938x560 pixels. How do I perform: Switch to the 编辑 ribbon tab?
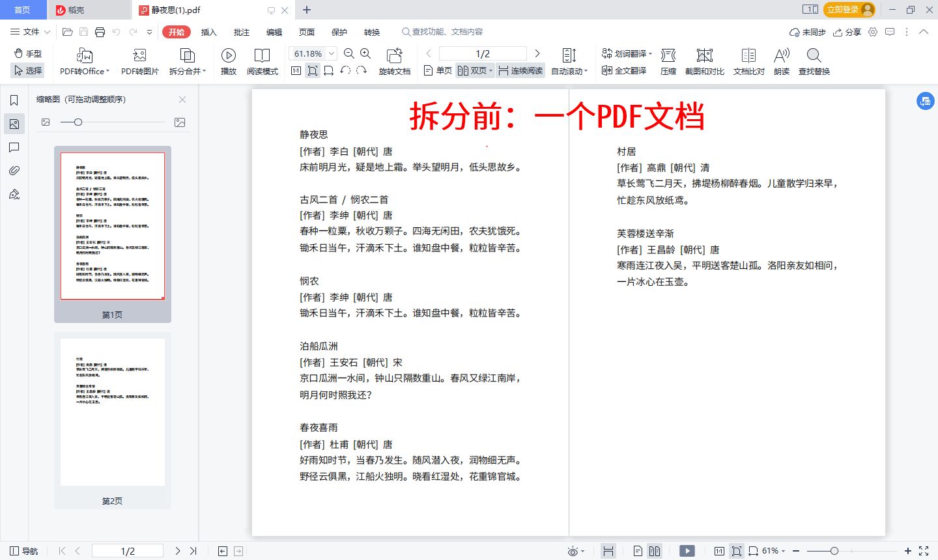coord(274,32)
